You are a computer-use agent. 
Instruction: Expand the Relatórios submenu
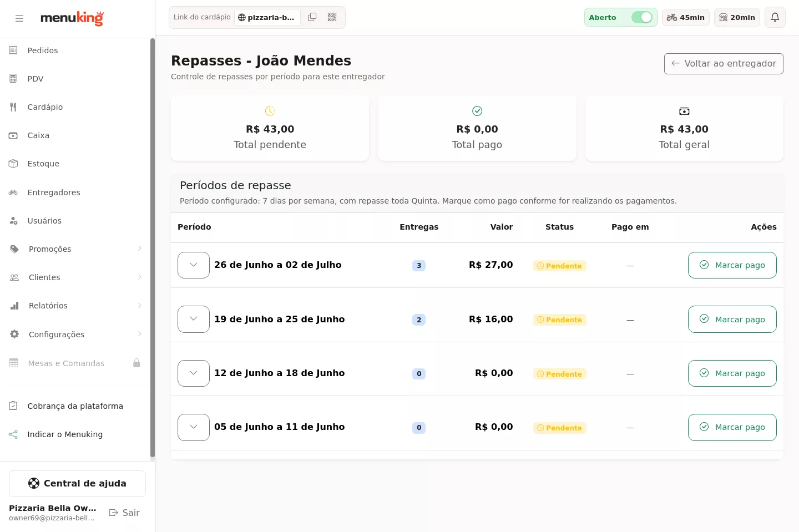pos(75,306)
